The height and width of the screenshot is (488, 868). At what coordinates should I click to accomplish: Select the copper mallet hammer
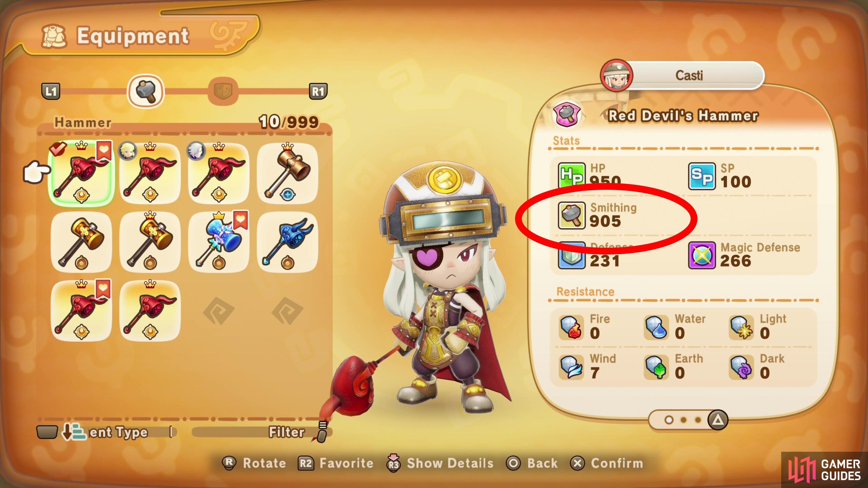click(x=288, y=173)
